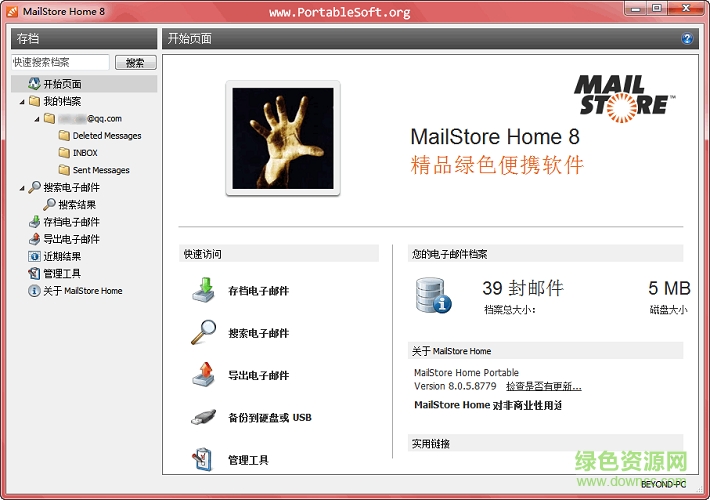This screenshot has height=500, width=710.
Task: Collapse the 搜索电子邮件 tree node
Action: [x=22, y=187]
